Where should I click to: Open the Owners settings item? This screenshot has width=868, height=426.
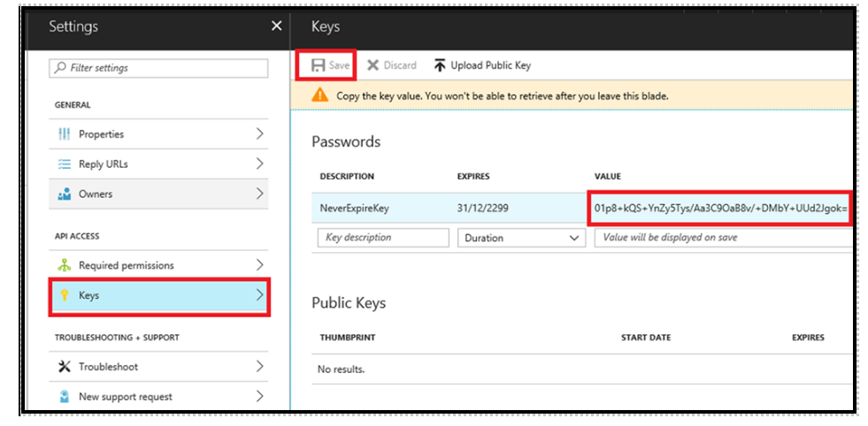pos(158,194)
